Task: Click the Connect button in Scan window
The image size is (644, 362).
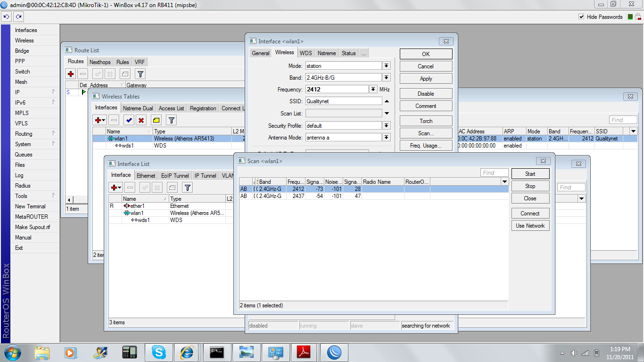Action: pos(530,214)
